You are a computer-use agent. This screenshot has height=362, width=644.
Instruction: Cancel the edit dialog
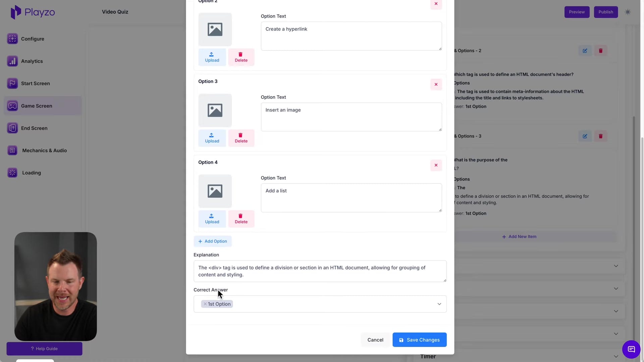point(375,340)
